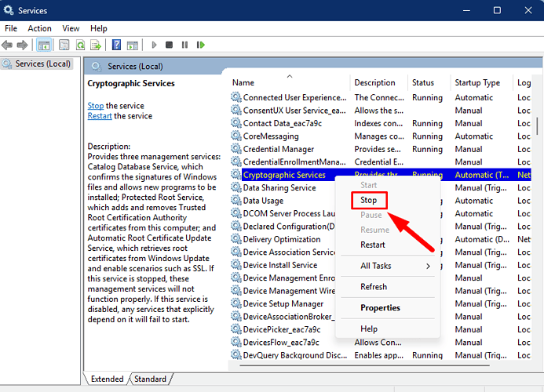Click the Restart Service toolbar icon
This screenshot has height=392, width=544.
(200, 45)
